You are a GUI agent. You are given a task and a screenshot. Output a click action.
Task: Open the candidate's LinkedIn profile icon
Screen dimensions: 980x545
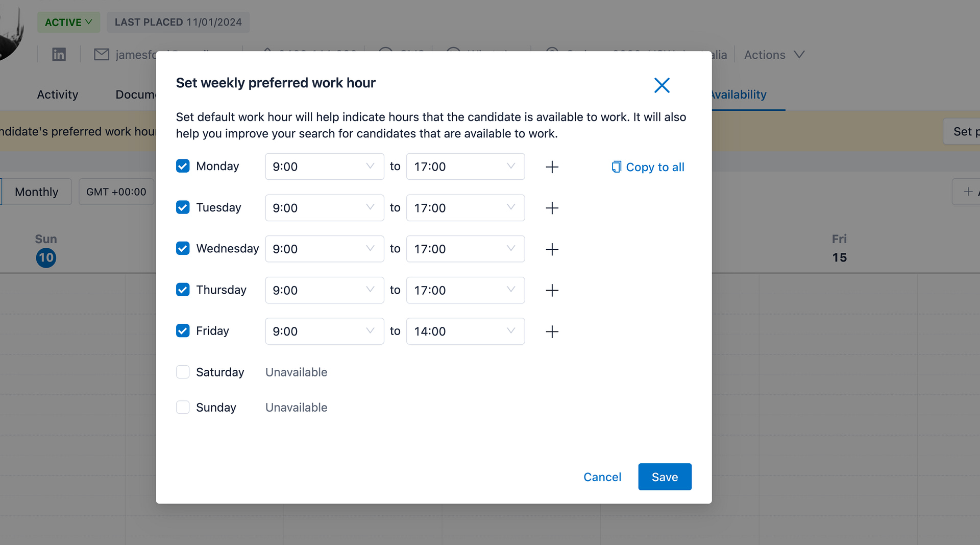point(59,54)
